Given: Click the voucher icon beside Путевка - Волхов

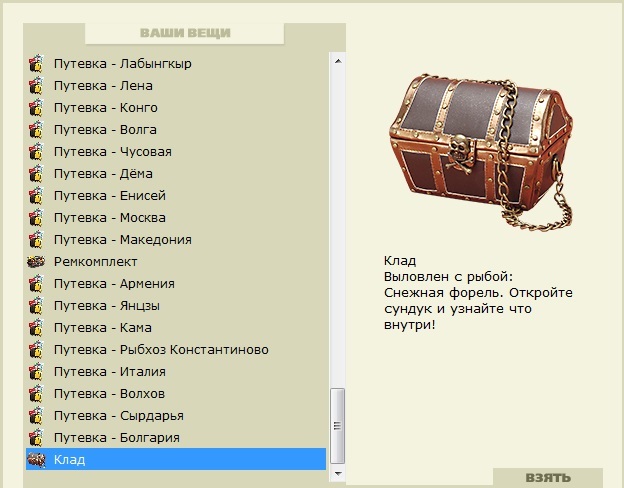Looking at the screenshot, I should (x=36, y=394).
